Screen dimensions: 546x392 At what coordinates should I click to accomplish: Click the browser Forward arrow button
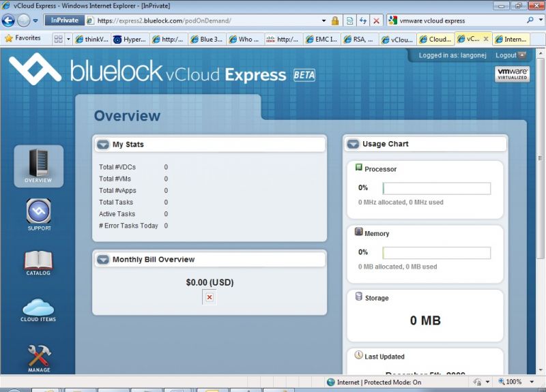point(24,20)
